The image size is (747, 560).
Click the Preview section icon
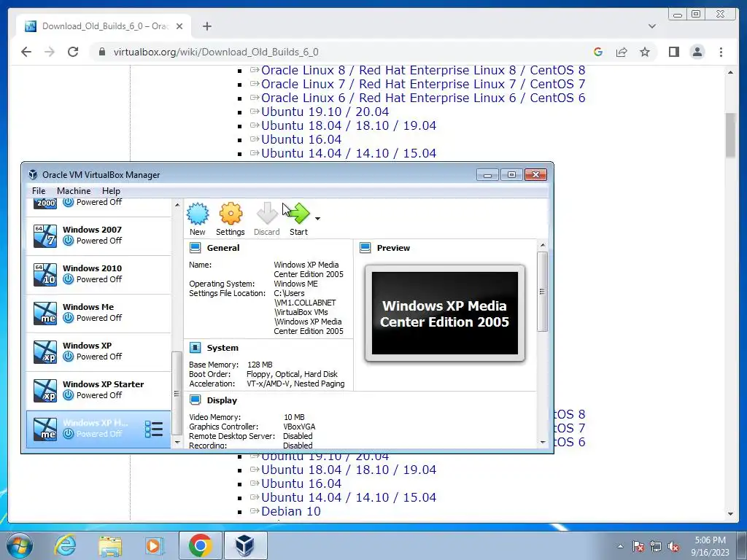tap(365, 248)
